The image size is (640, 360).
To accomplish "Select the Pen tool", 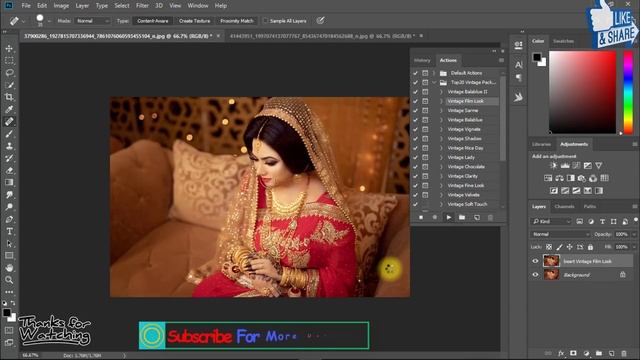I will click(9, 219).
